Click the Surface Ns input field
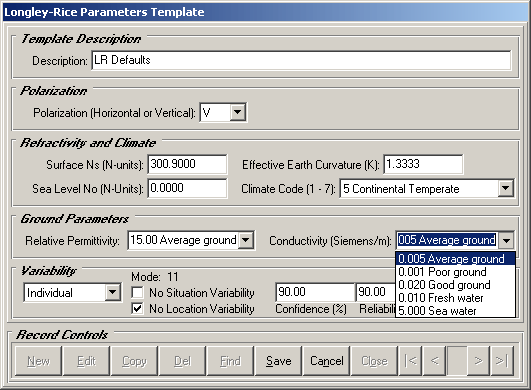This screenshot has height=390, width=531. point(187,164)
